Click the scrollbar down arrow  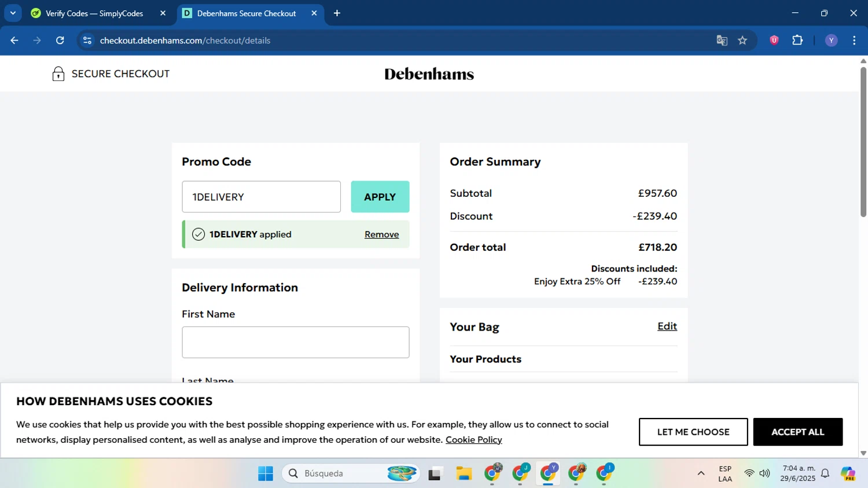tap(863, 453)
